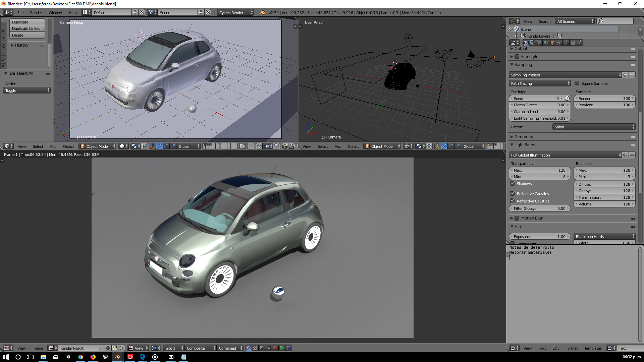Show the red channel in image editor
The image size is (644, 362).
pos(275,348)
